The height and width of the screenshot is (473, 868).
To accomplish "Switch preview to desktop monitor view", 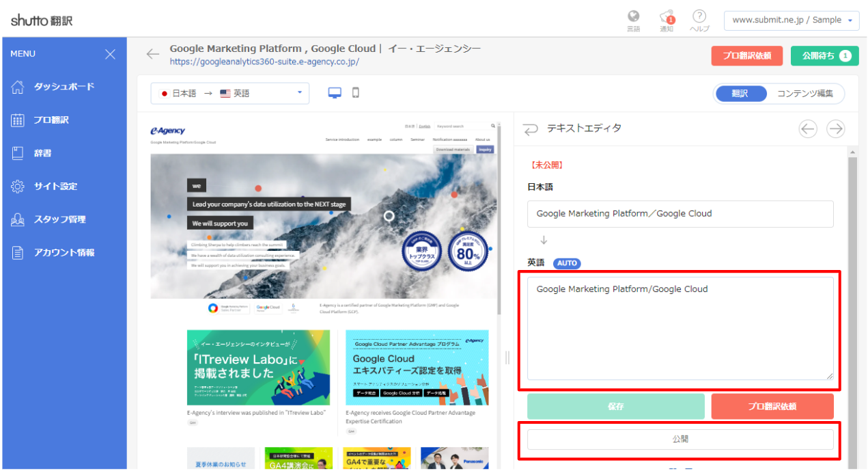I will (335, 93).
